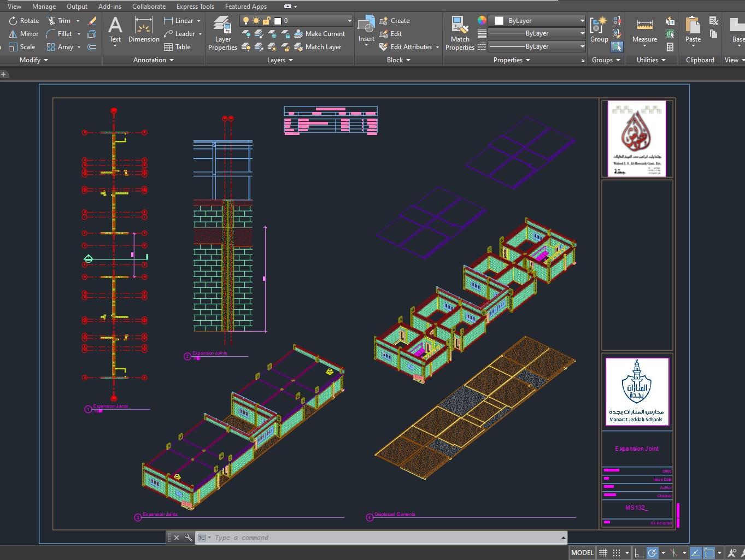
Task: Open the Output ribbon tab
Action: (77, 7)
